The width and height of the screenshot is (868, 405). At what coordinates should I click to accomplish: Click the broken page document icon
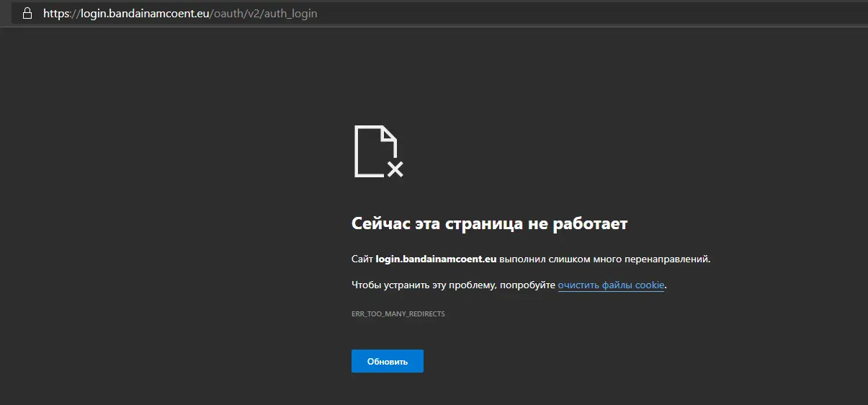point(379,151)
